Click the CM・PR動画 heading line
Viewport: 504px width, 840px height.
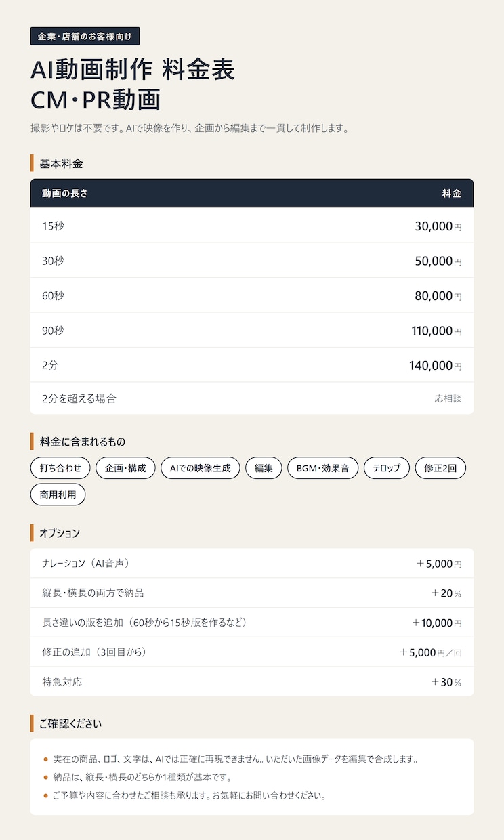tap(96, 100)
